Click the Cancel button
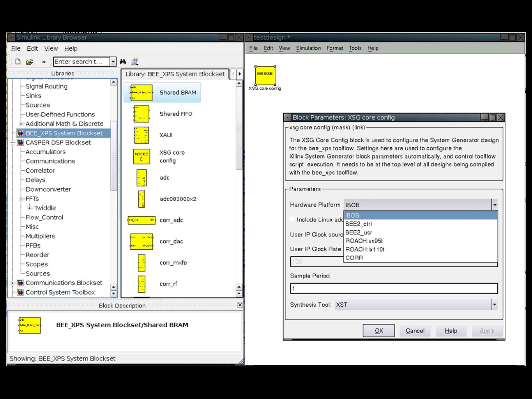Viewport: 532px width, 399px height. tap(415, 330)
